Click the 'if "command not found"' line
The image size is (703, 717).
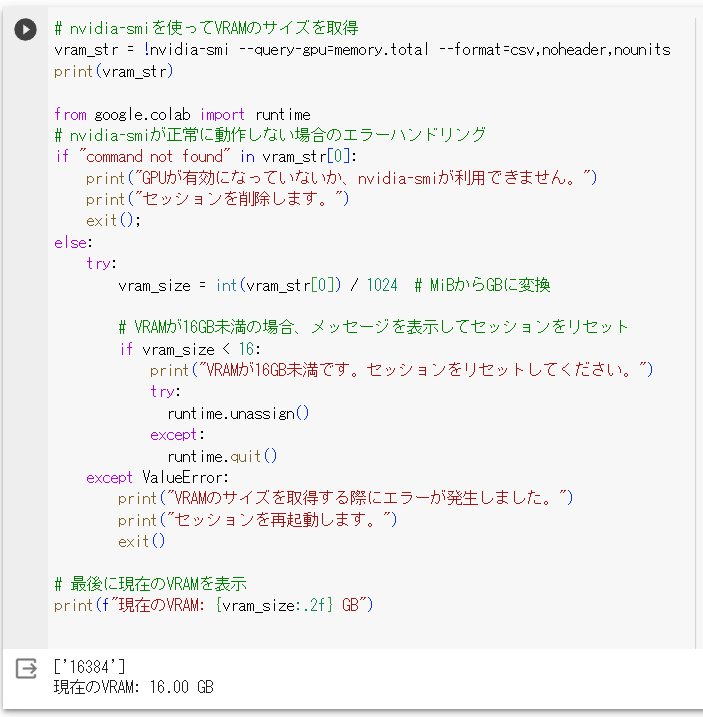[205, 157]
